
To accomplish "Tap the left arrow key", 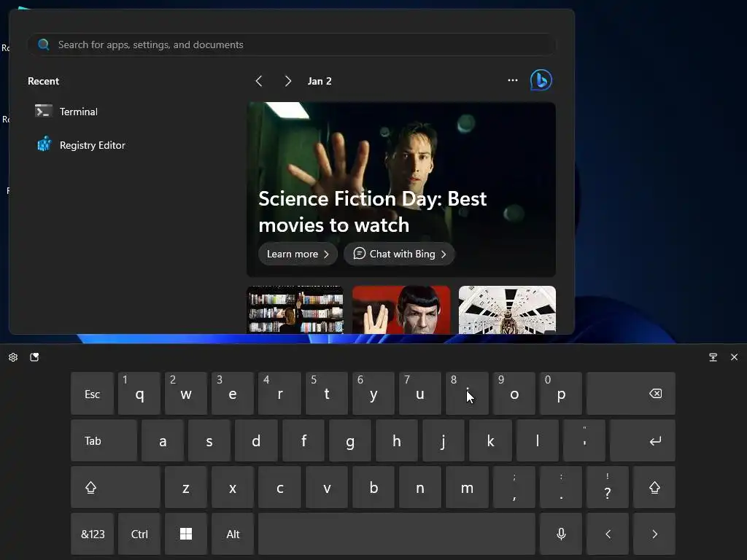I will [608, 534].
